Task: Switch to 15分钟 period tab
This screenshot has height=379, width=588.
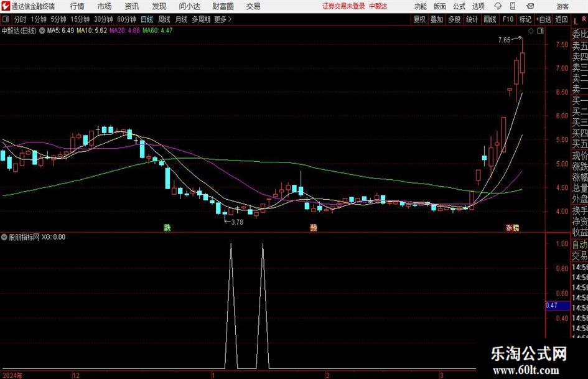Action: click(80, 19)
